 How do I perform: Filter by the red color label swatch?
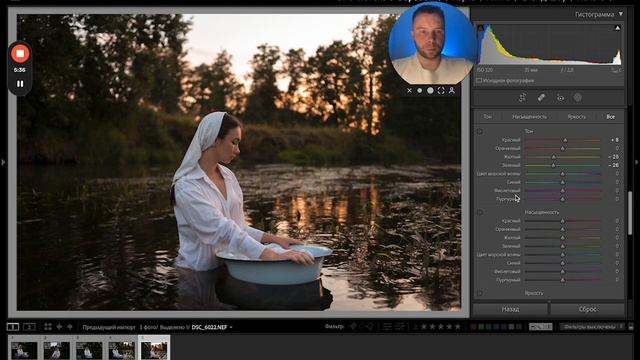pyautogui.click(x=473, y=327)
